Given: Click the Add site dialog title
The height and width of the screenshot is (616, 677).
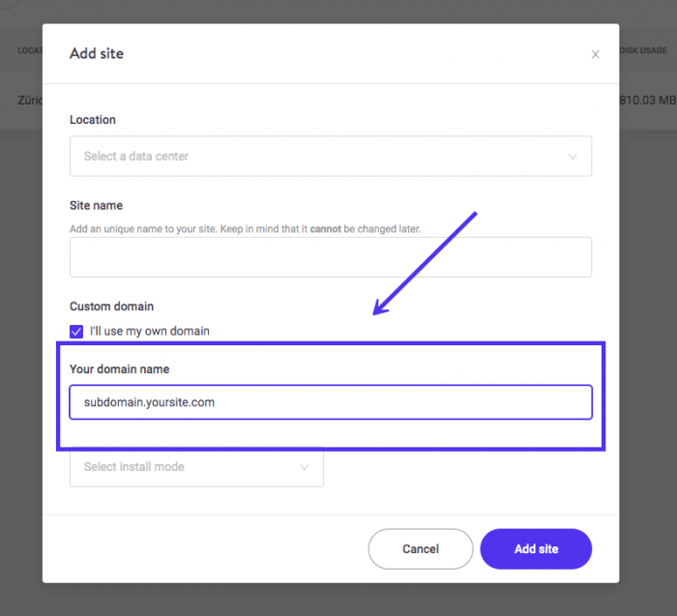Looking at the screenshot, I should [97, 53].
